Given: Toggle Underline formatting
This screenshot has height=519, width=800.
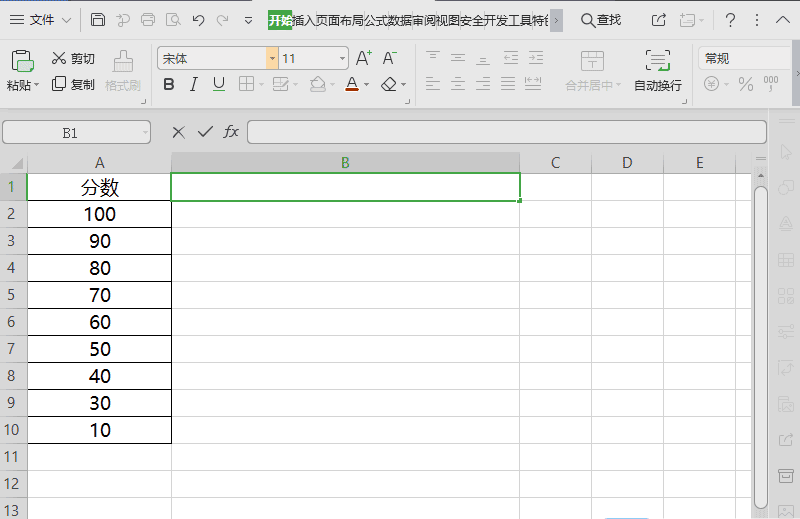Looking at the screenshot, I should click(219, 84).
